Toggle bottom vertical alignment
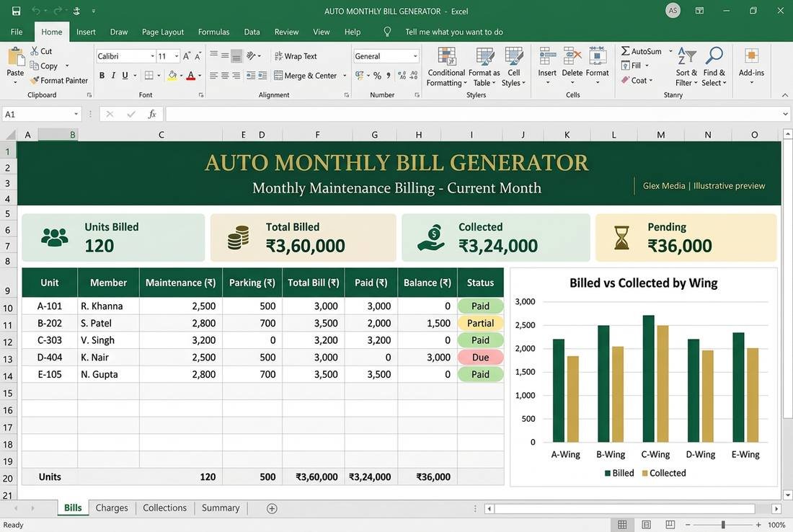 click(x=236, y=56)
